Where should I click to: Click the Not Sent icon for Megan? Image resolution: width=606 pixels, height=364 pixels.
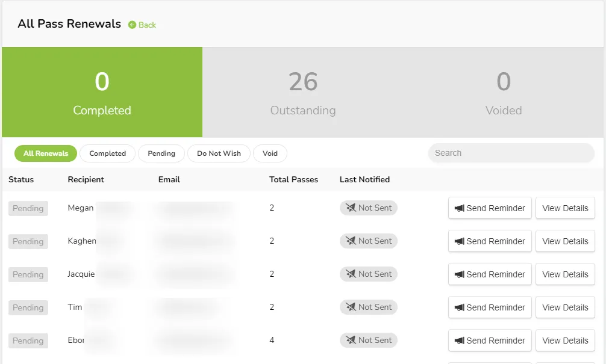coord(351,208)
